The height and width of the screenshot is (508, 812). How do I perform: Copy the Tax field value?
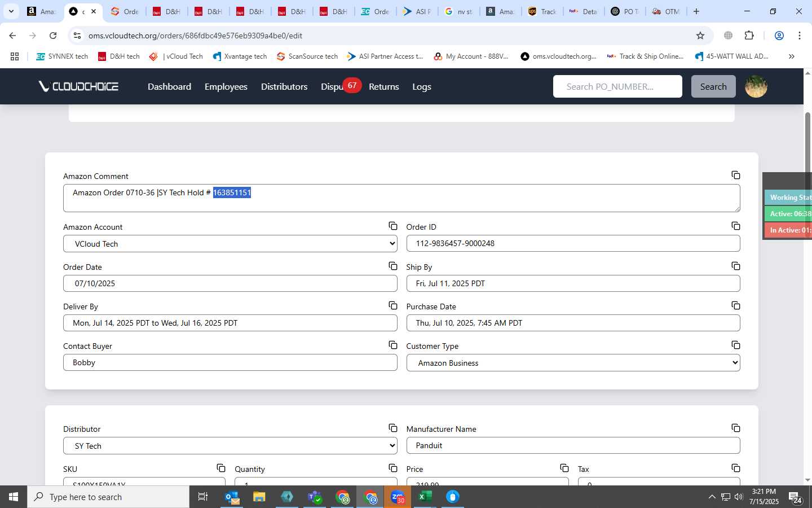[x=736, y=468]
